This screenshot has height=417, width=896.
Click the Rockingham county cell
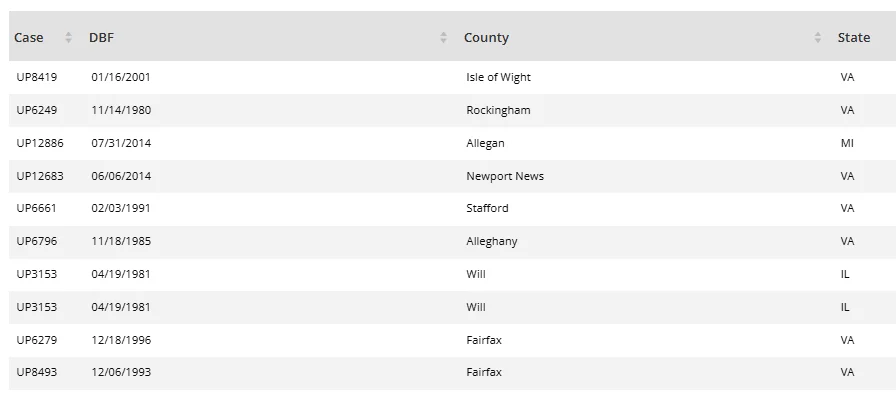click(x=498, y=110)
